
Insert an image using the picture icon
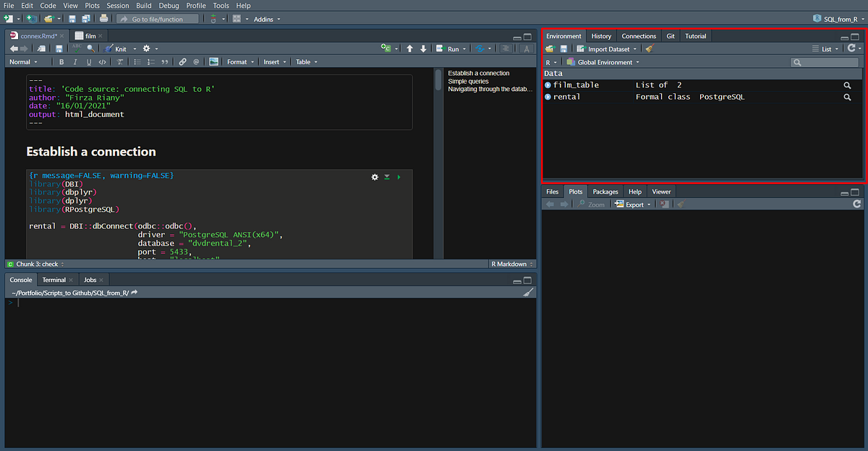point(213,61)
